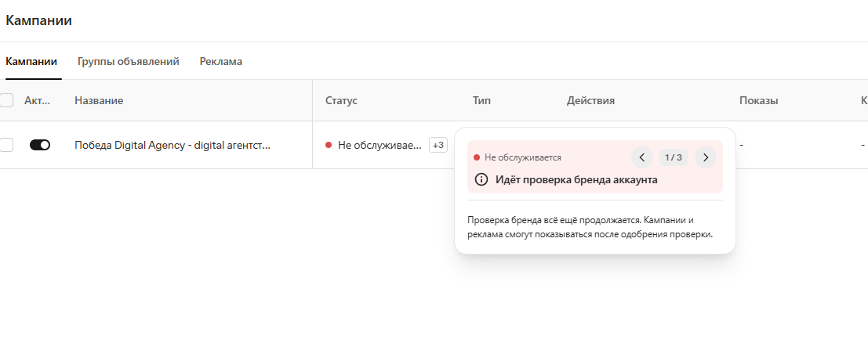Open the Кампании tab
The width and height of the screenshot is (868, 361).
(x=31, y=61)
